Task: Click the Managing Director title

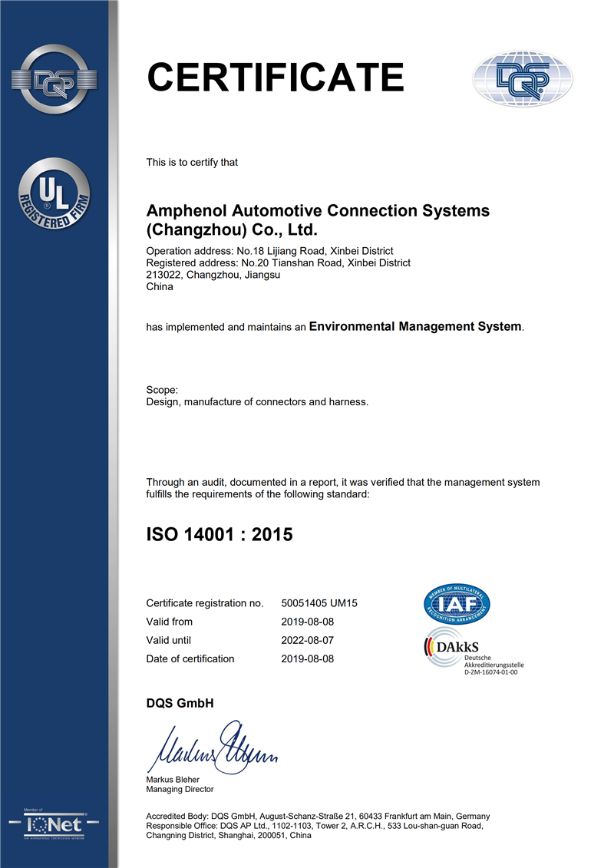Action: pos(180,790)
